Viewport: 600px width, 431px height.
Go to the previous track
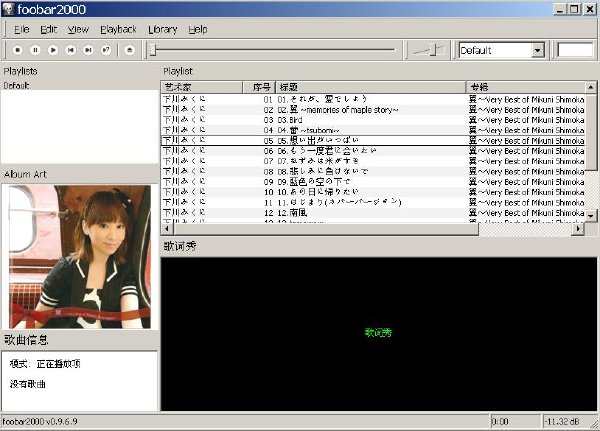coord(70,50)
